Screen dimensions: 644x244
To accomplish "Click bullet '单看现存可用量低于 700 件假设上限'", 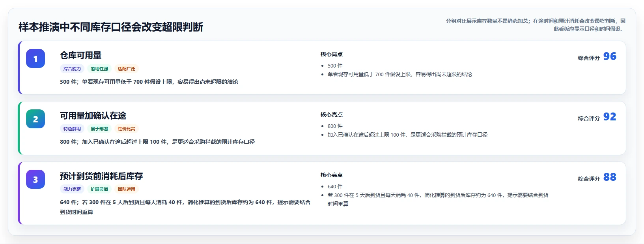I will click(x=400, y=75).
